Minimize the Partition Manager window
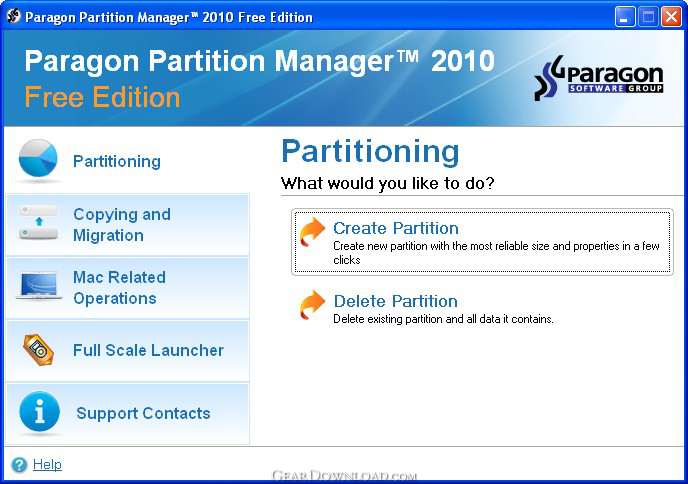The image size is (688, 484). 624,17
